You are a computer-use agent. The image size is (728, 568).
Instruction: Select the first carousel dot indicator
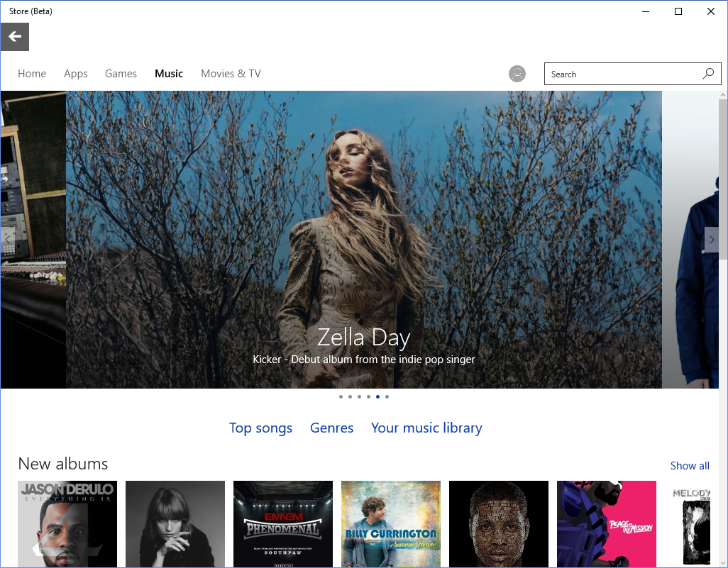click(341, 396)
